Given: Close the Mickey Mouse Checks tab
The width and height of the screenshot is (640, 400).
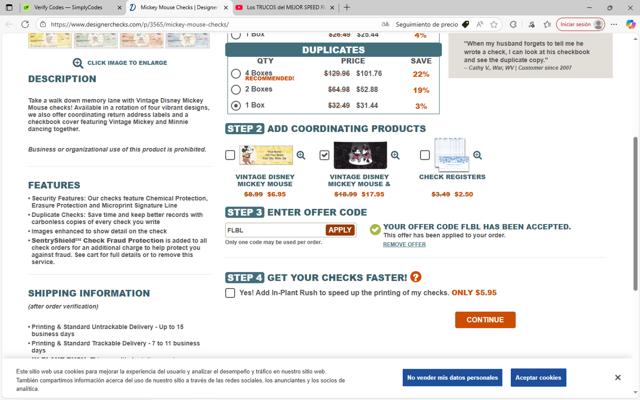Looking at the screenshot, I should click(x=226, y=7).
